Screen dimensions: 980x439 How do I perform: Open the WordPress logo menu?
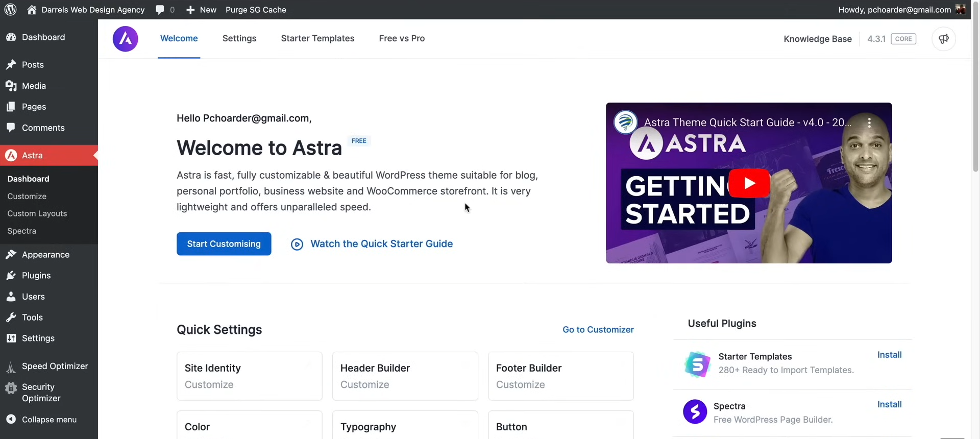[x=10, y=10]
